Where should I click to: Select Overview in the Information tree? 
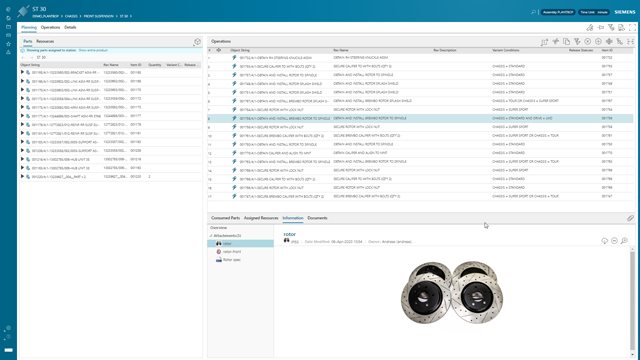click(x=218, y=228)
